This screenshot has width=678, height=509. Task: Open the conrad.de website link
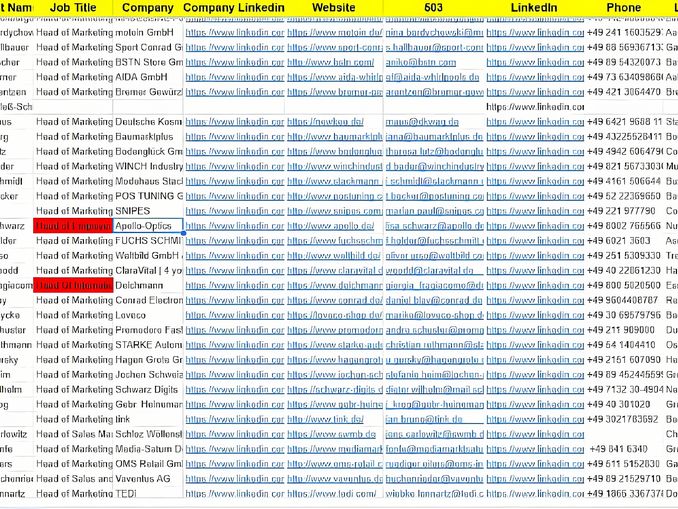click(335, 300)
